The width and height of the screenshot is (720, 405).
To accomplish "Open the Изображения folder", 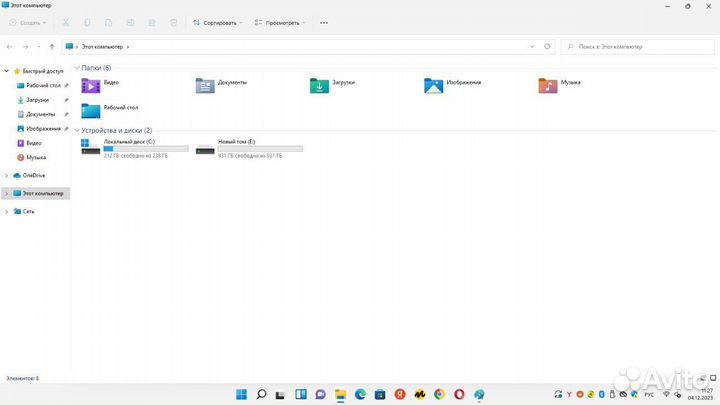I will pos(434,85).
